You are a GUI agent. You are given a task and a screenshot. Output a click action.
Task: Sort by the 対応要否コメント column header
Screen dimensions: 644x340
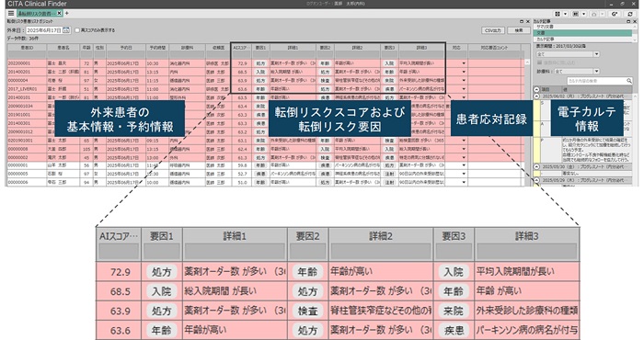(494, 48)
